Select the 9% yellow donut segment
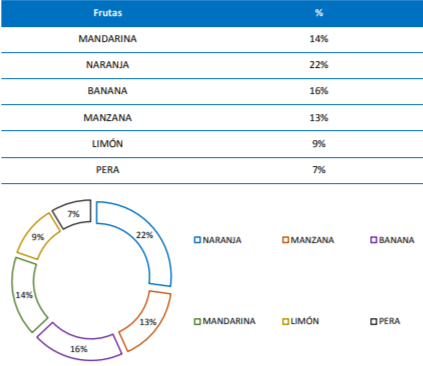The height and width of the screenshot is (366, 423). point(37,237)
